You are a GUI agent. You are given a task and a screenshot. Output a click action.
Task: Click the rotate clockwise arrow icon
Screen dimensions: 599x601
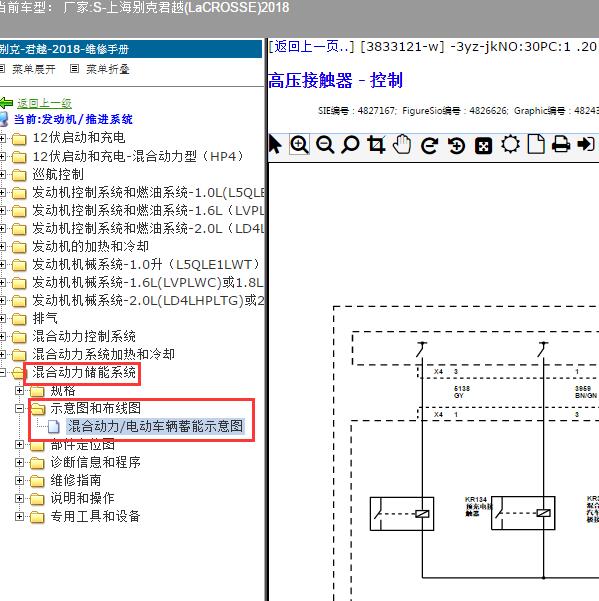click(430, 146)
